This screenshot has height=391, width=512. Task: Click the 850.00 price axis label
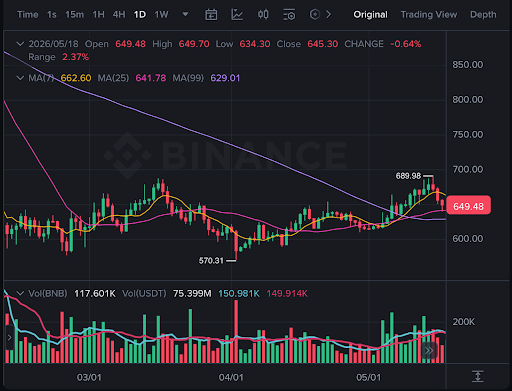(467, 65)
